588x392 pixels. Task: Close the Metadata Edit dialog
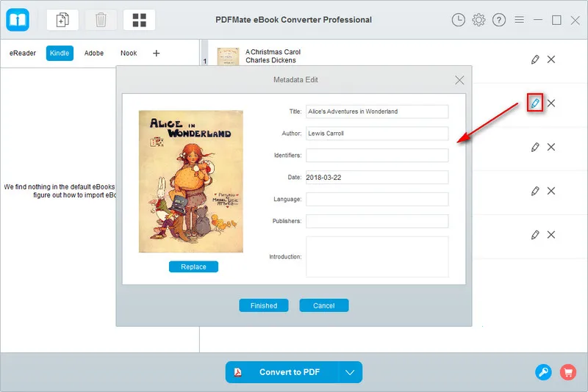[459, 80]
